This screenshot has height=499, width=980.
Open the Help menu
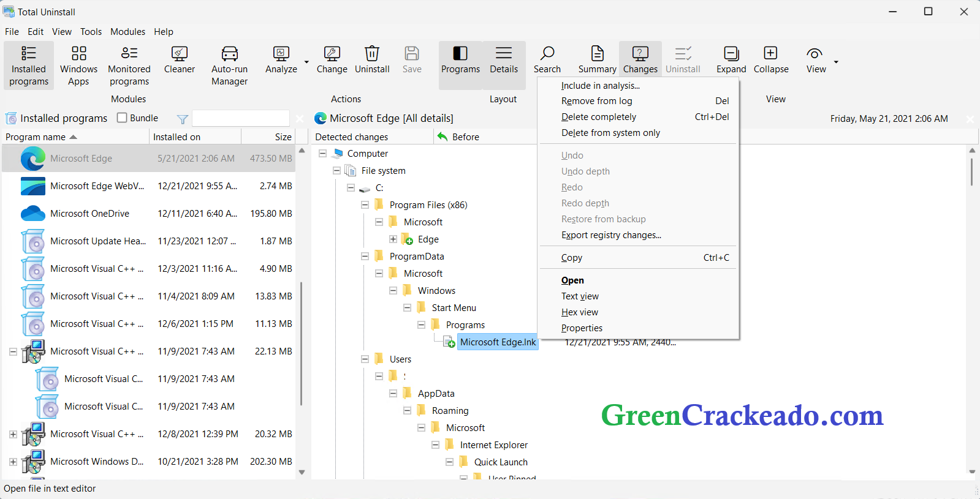[164, 32]
